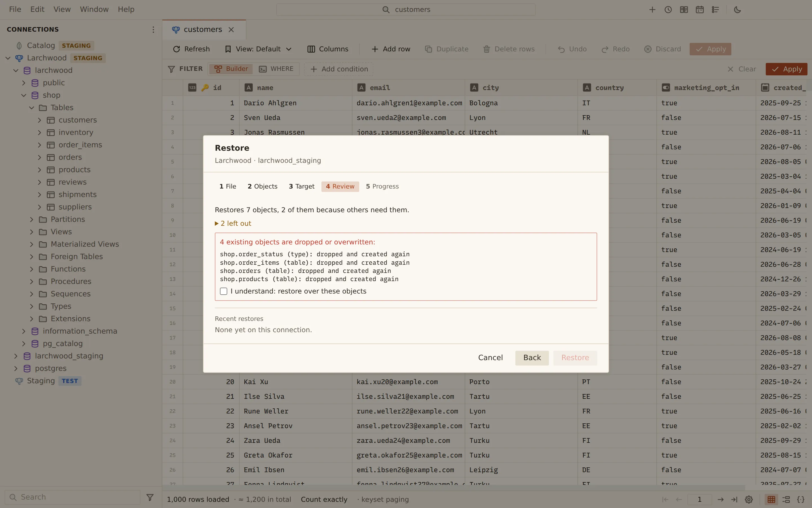The image size is (812, 508).
Task: Click Add row in the toolbar
Action: 391,49
